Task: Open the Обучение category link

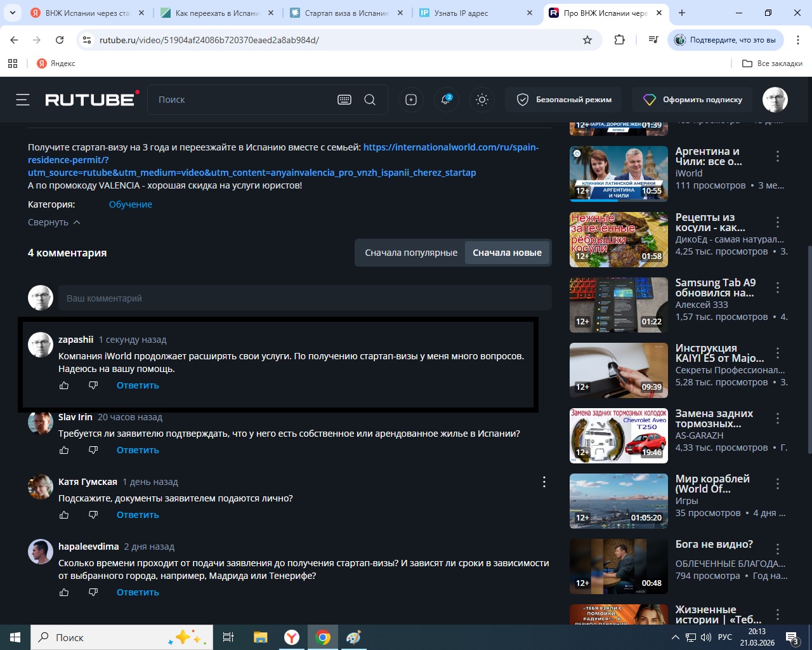Action: pos(131,204)
